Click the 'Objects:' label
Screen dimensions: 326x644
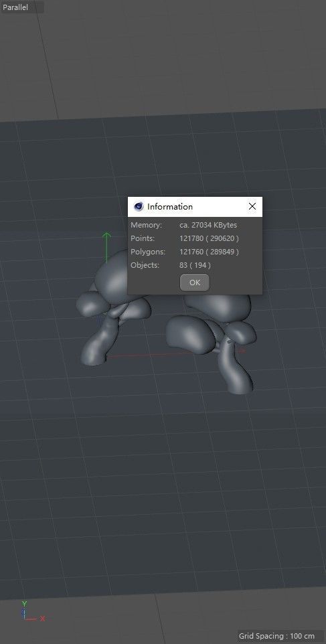pyautogui.click(x=145, y=265)
